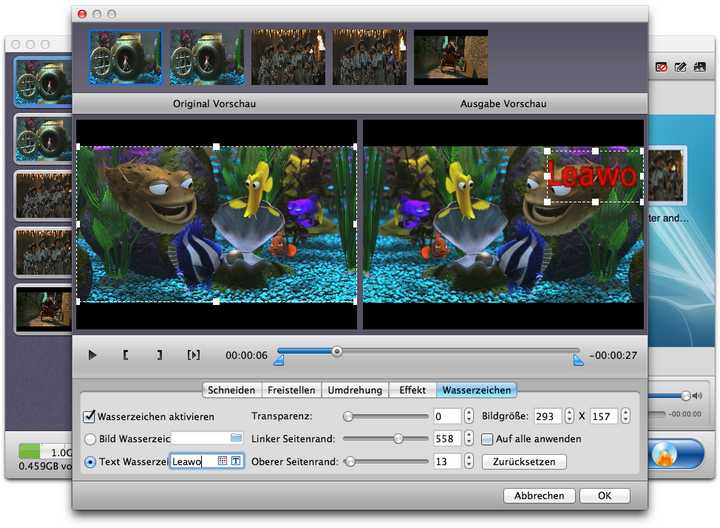
Task: Open the Effekt tab
Action: tap(412, 390)
